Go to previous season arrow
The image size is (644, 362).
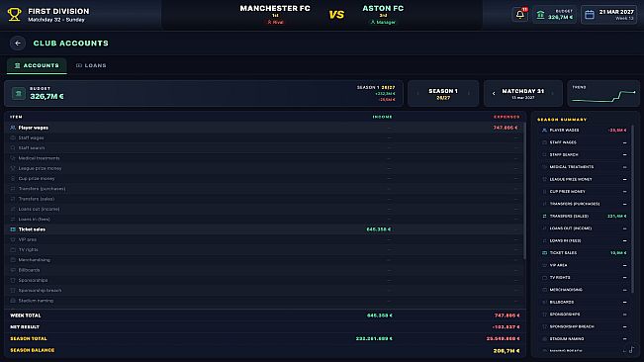[x=417, y=94]
